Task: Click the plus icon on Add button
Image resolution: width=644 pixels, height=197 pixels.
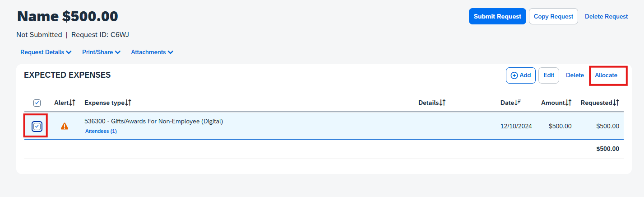Action: click(514, 75)
